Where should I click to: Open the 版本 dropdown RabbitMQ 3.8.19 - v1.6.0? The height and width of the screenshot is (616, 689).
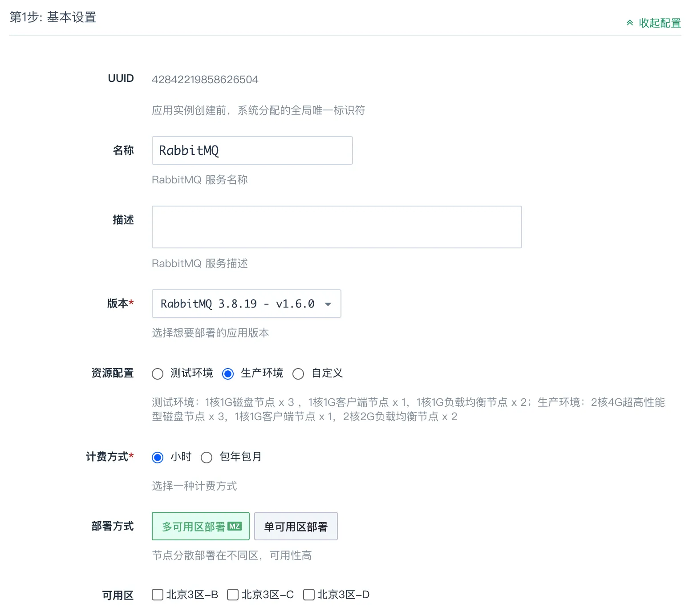(x=246, y=304)
